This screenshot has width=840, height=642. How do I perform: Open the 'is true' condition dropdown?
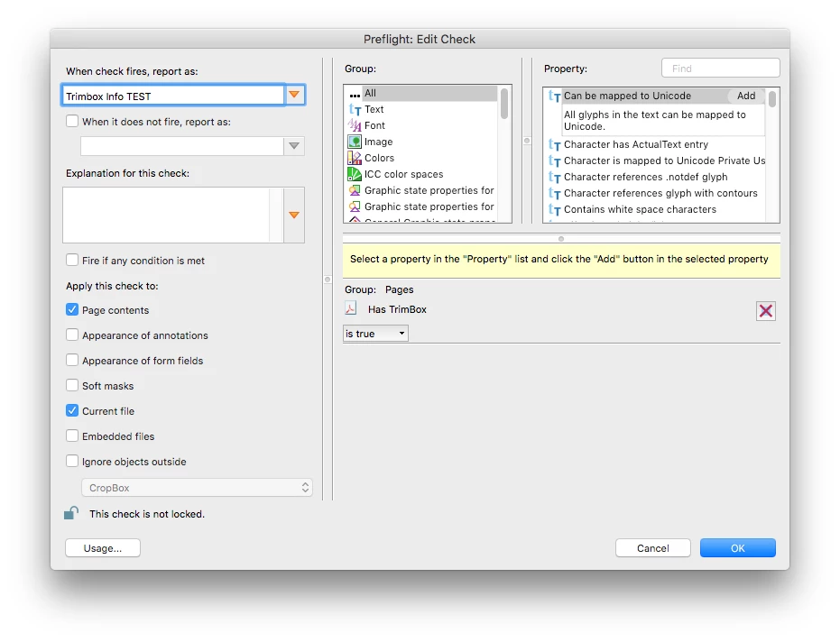375,334
